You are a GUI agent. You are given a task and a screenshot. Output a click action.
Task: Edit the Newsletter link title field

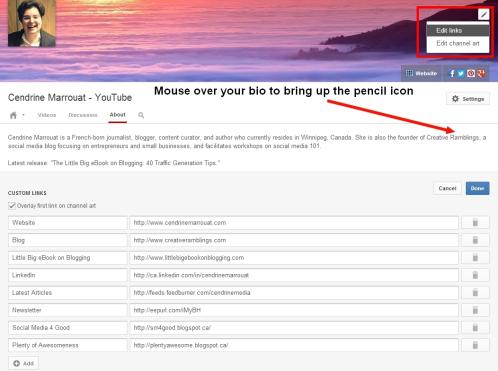coord(68,310)
